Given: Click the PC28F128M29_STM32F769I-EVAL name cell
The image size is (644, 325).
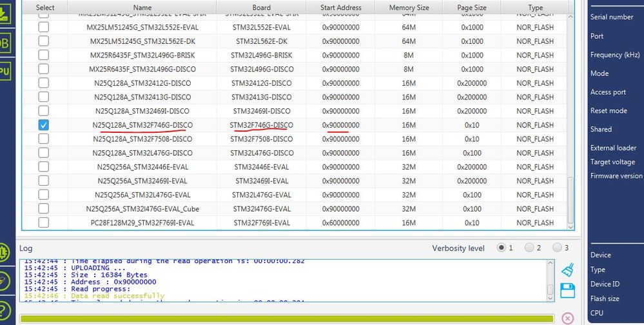Looking at the screenshot, I should [x=142, y=222].
